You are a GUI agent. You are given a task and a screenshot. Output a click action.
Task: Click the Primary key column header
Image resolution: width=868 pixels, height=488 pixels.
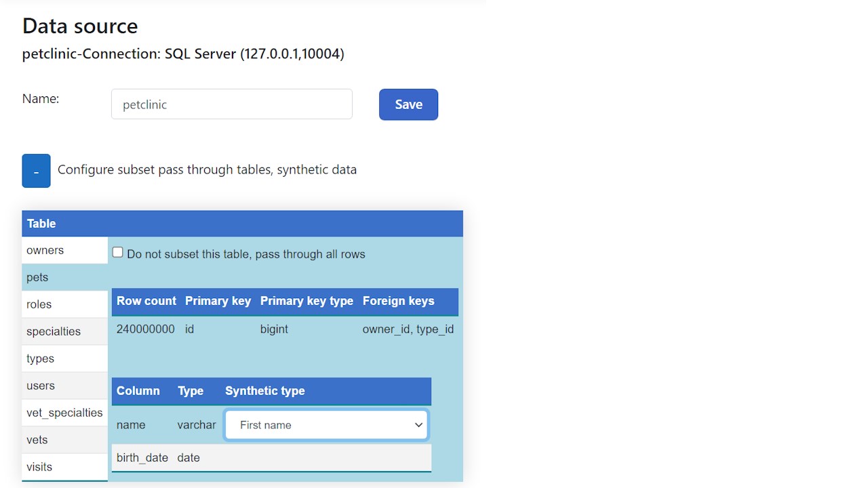pyautogui.click(x=218, y=301)
